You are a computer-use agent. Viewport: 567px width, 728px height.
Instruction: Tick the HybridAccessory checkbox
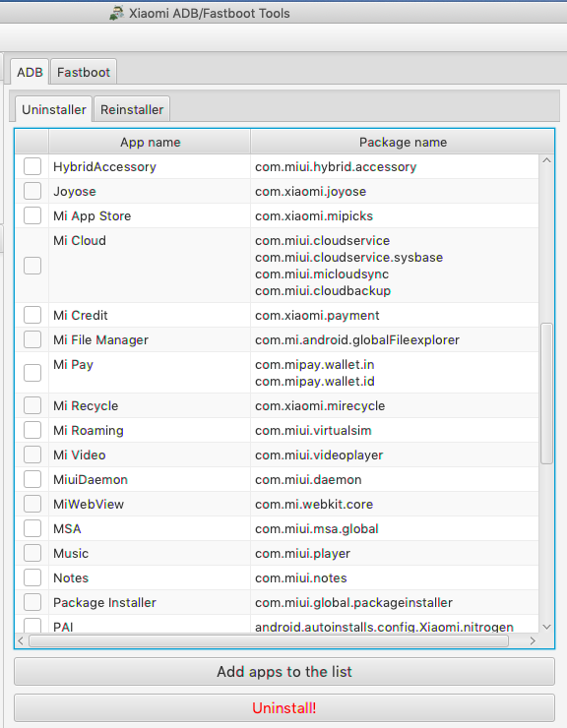(x=32, y=166)
